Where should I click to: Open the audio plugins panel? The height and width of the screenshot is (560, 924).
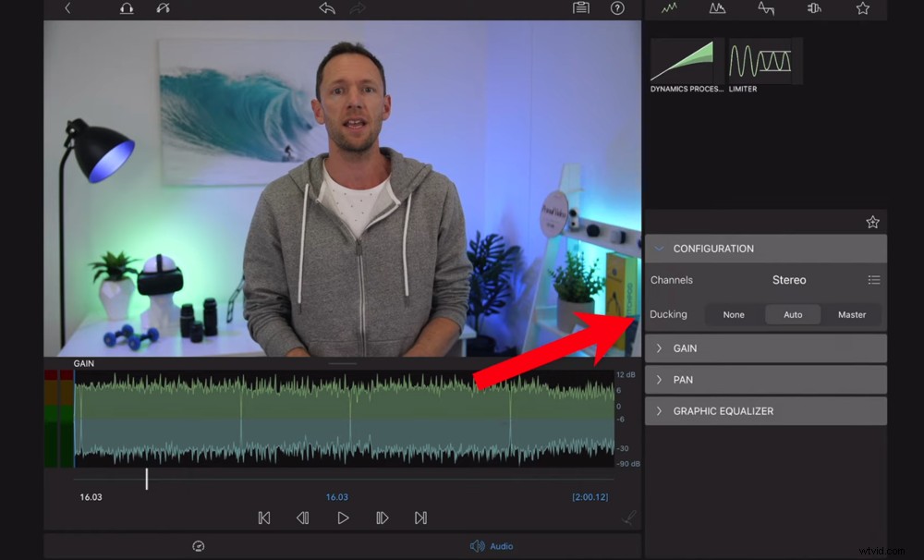(815, 8)
